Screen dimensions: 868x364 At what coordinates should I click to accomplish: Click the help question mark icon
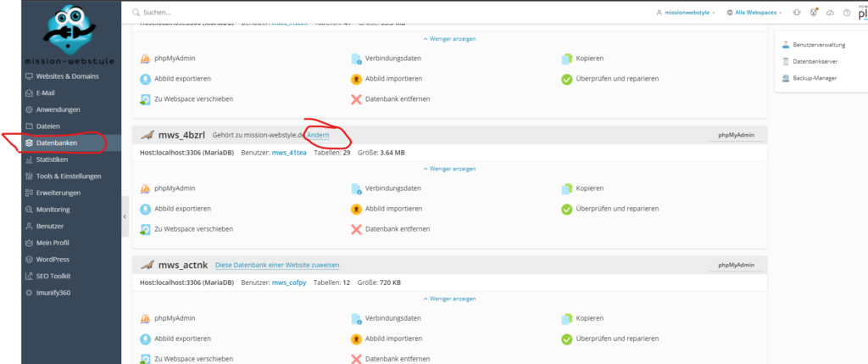click(x=846, y=13)
